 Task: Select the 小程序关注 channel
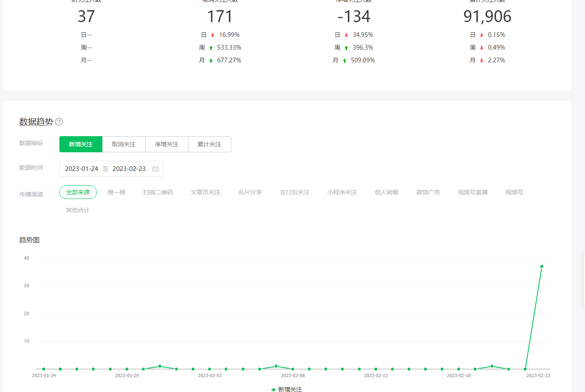pos(342,192)
